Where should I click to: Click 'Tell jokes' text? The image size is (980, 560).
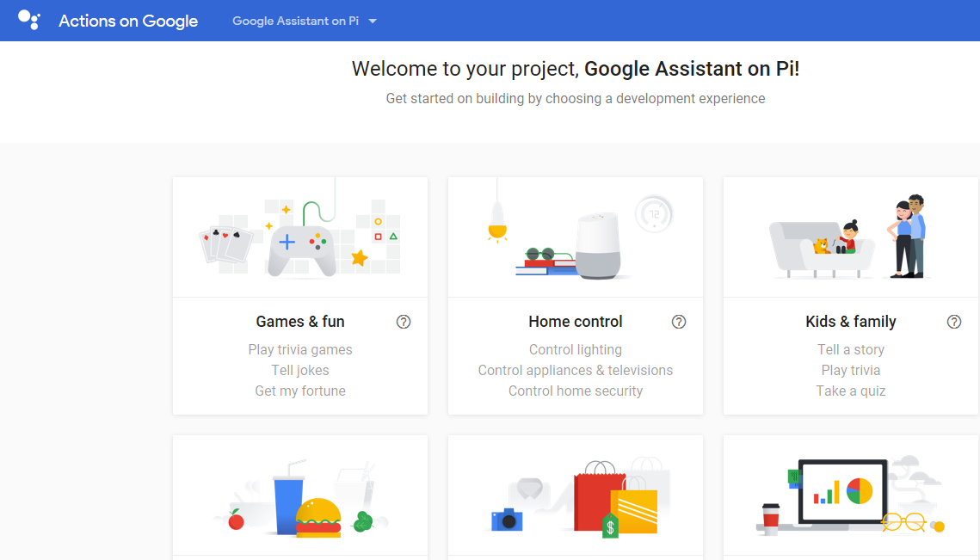(300, 370)
